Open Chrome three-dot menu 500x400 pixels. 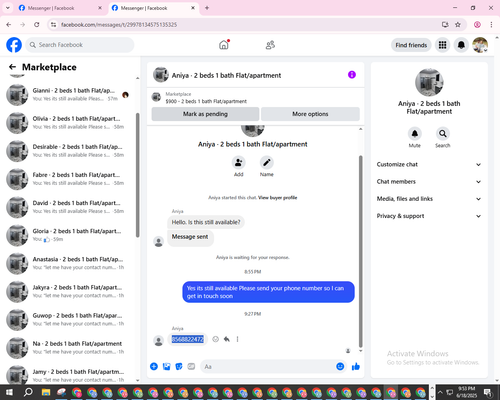pos(491,24)
